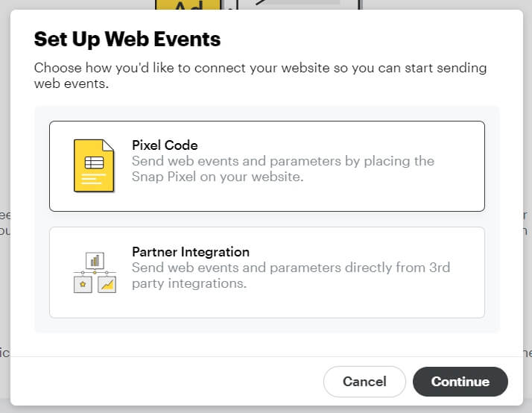Screen dimensions: 532x413
Task: Click the Continue button
Action: pyautogui.click(x=460, y=382)
